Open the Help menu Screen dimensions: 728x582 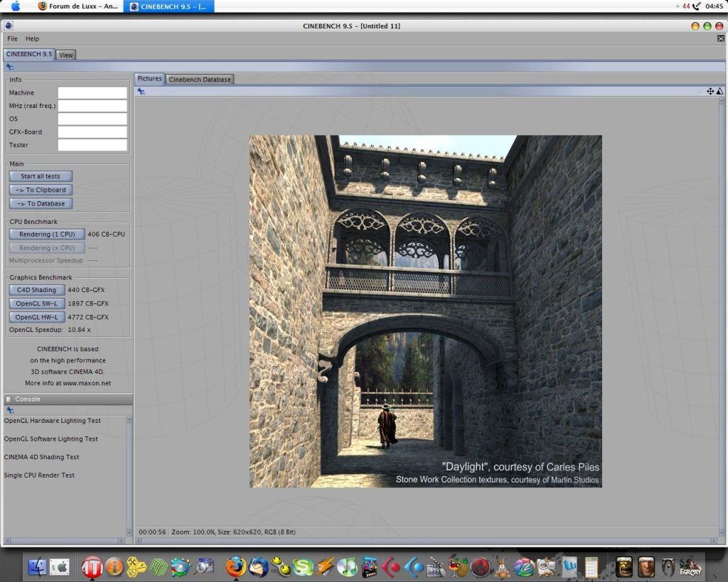click(x=32, y=38)
